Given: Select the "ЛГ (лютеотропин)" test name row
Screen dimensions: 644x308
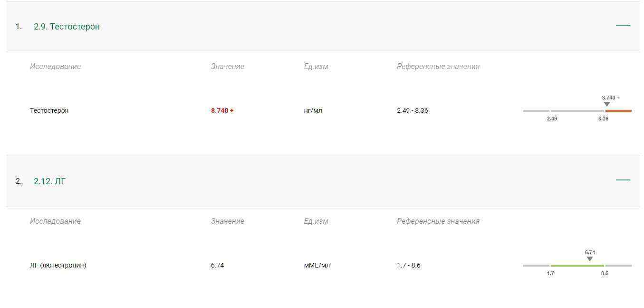Looking at the screenshot, I should pyautogui.click(x=58, y=265).
